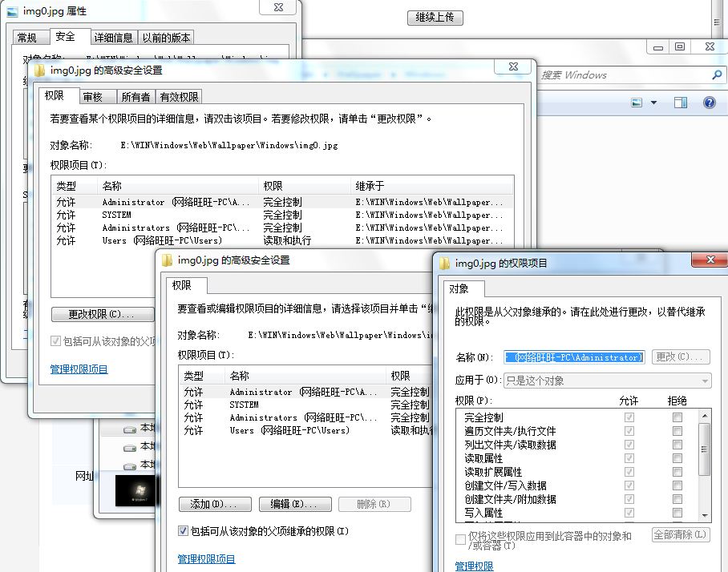Click the 继承于 column header
Image resolution: width=728 pixels, height=572 pixels.
pos(432,186)
